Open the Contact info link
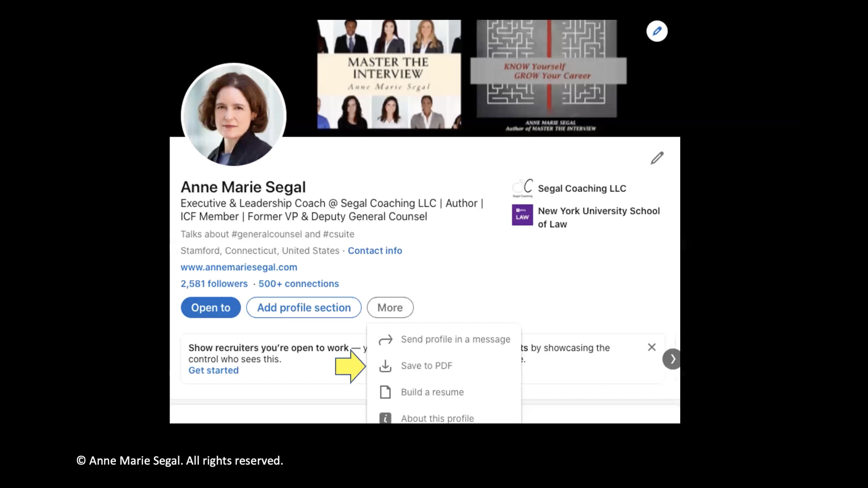 point(375,251)
